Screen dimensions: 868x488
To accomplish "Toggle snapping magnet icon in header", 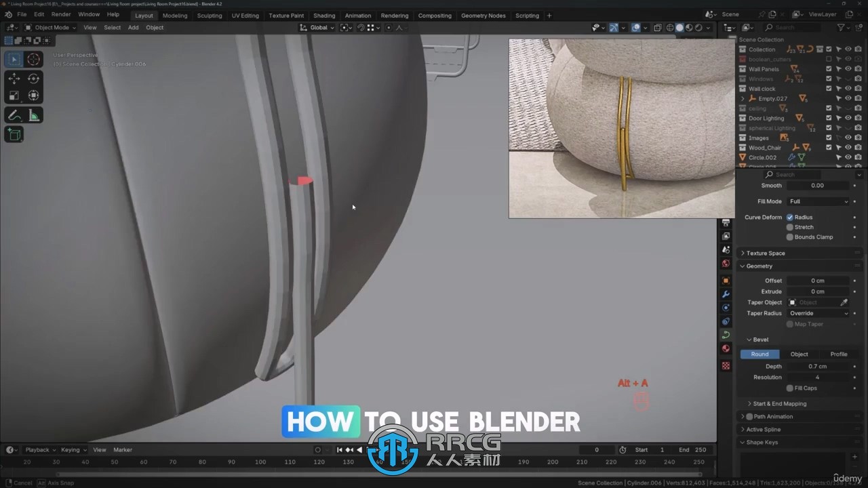I will [x=361, y=28].
